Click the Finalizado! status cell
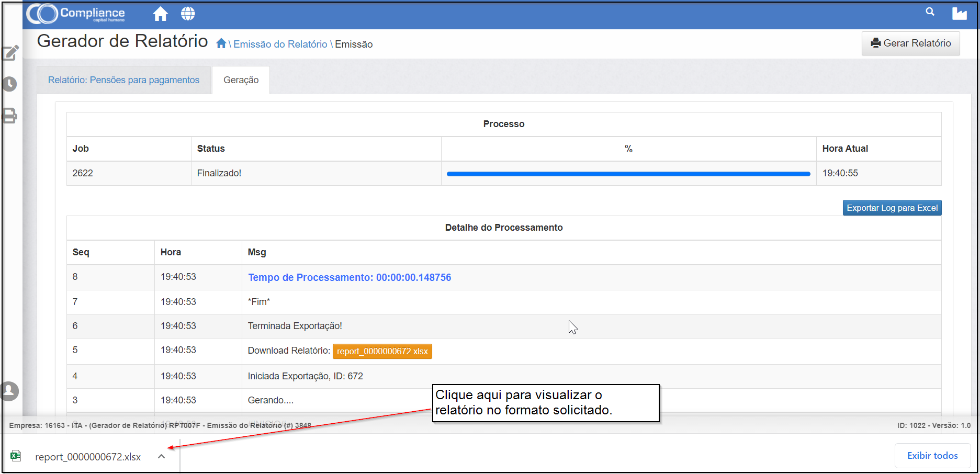The width and height of the screenshot is (980, 474). point(316,173)
